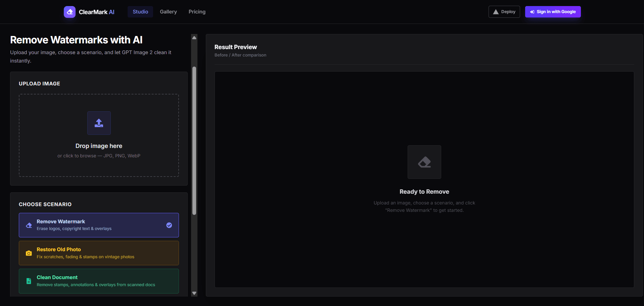Open the Studio tab
This screenshot has width=644, height=306.
tap(140, 12)
